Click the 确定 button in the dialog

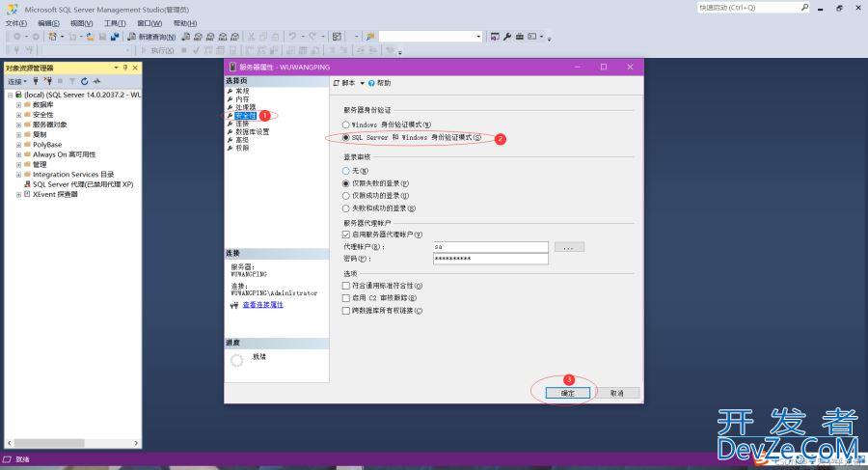coord(568,393)
